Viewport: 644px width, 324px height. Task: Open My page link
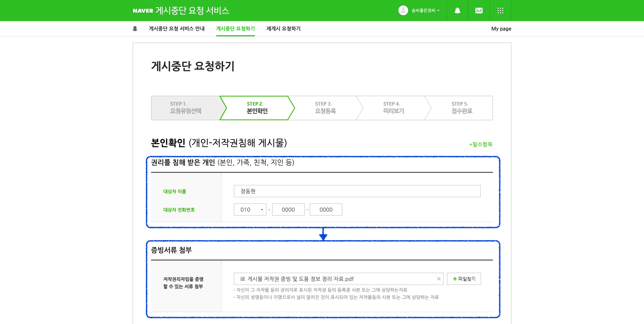501,29
